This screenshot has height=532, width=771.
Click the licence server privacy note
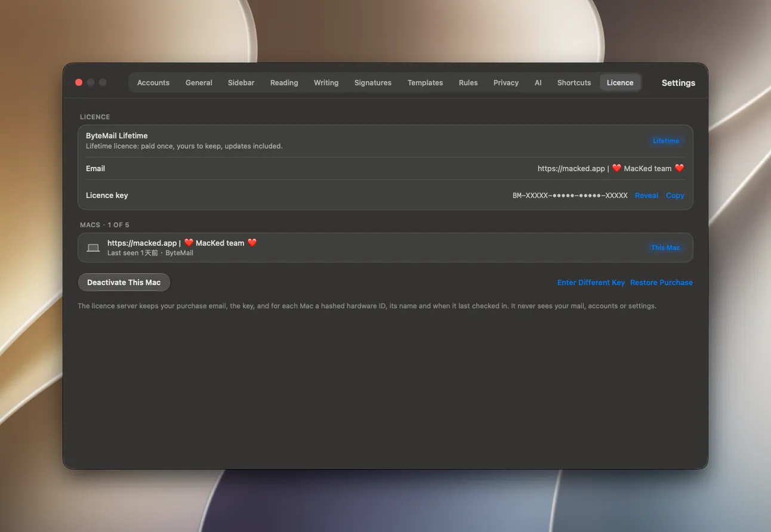(x=367, y=306)
